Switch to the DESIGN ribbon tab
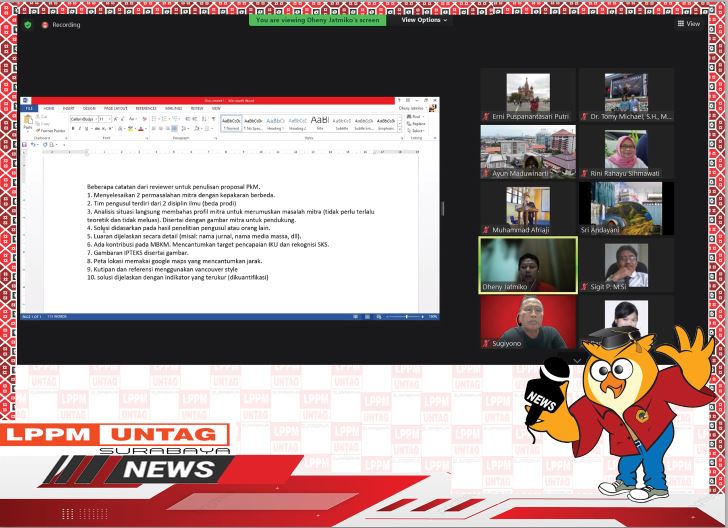Screen dimensions: 728x528 pyautogui.click(x=89, y=108)
